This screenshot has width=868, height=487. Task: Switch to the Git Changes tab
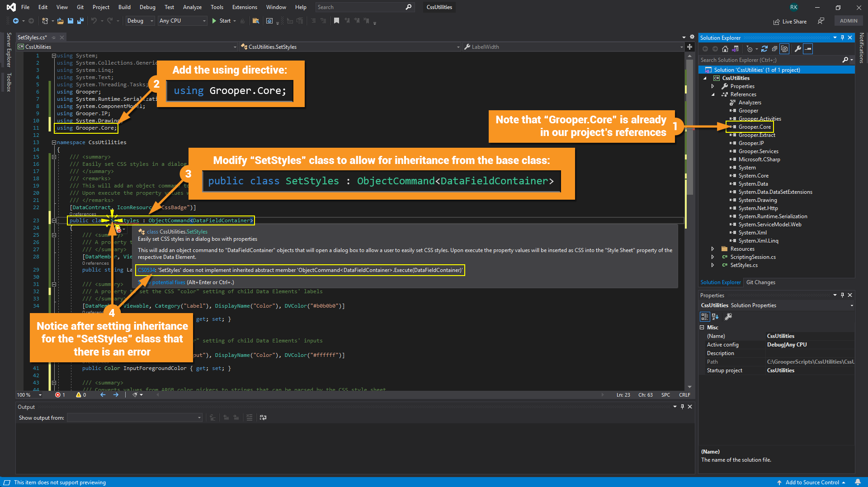click(x=760, y=282)
